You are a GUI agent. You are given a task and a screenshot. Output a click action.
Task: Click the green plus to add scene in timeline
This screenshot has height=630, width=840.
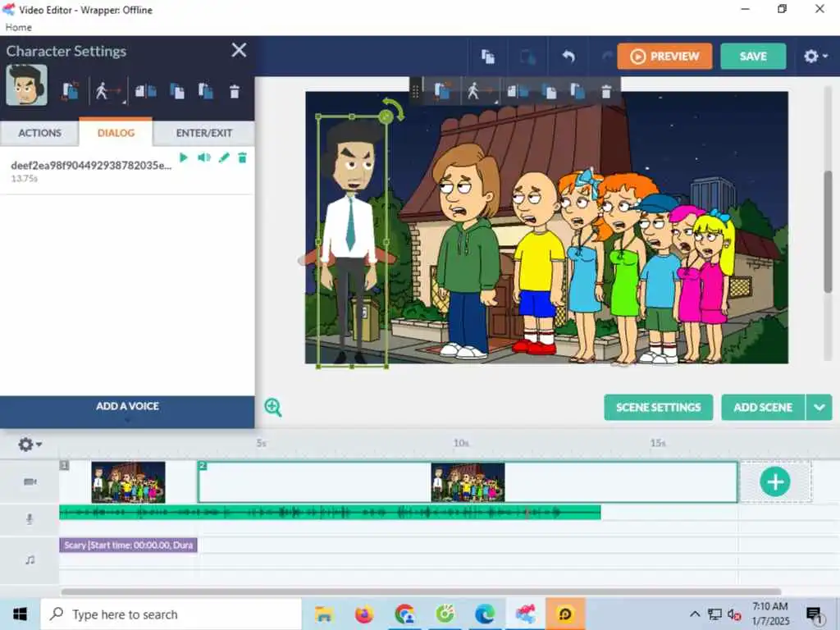pos(775,482)
